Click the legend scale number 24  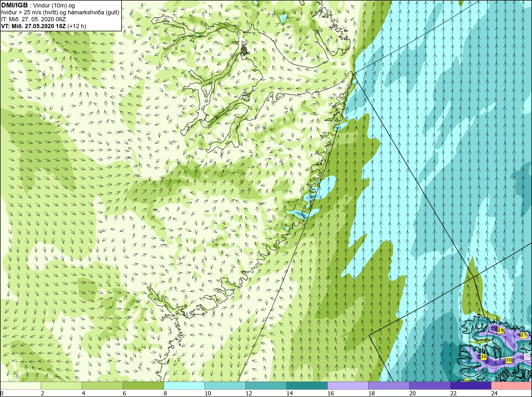pos(494,393)
